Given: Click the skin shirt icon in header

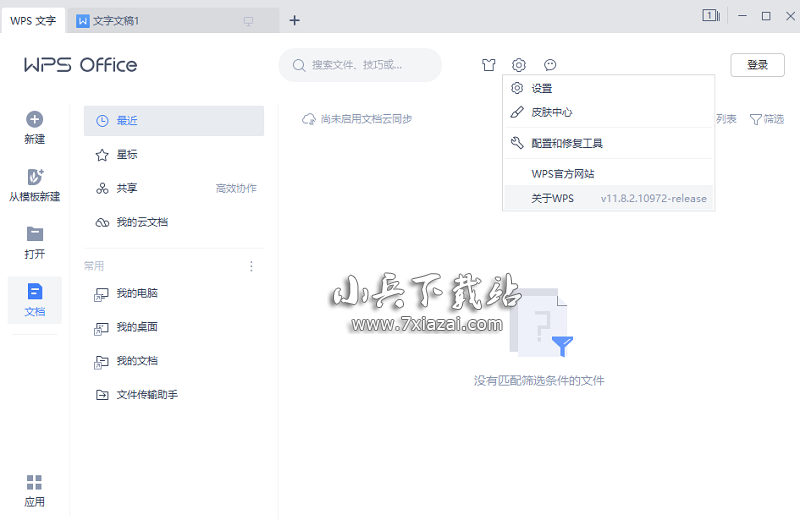Looking at the screenshot, I should tap(489, 65).
